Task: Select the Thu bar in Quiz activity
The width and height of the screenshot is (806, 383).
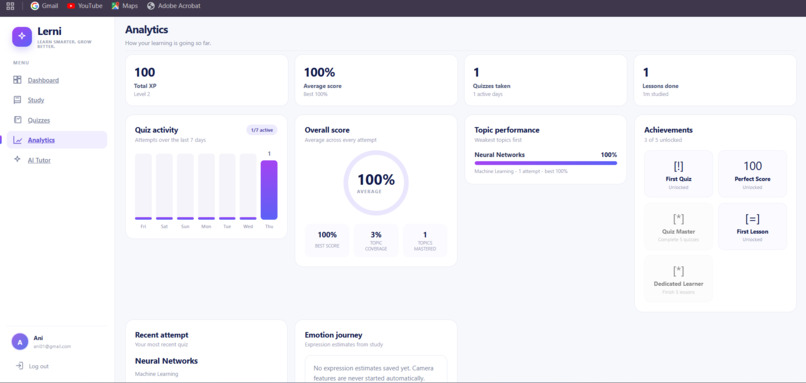Action: pos(269,190)
